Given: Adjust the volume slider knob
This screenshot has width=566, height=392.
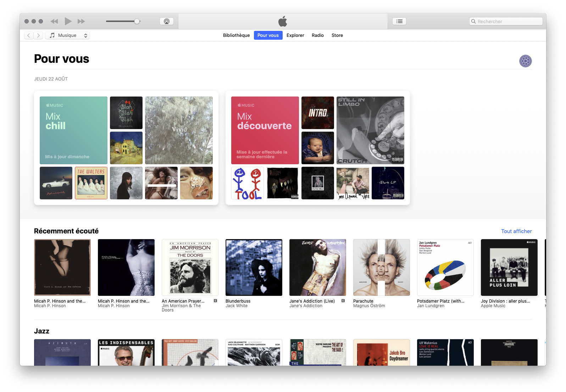Looking at the screenshot, I should (137, 21).
